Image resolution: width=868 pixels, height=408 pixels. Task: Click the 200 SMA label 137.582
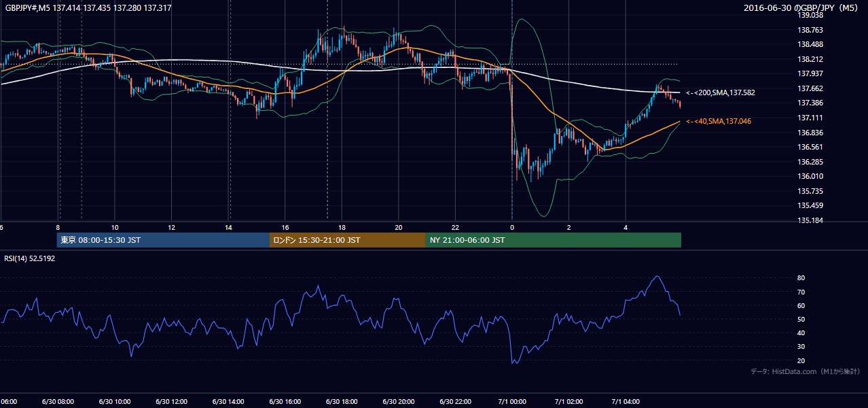point(720,92)
